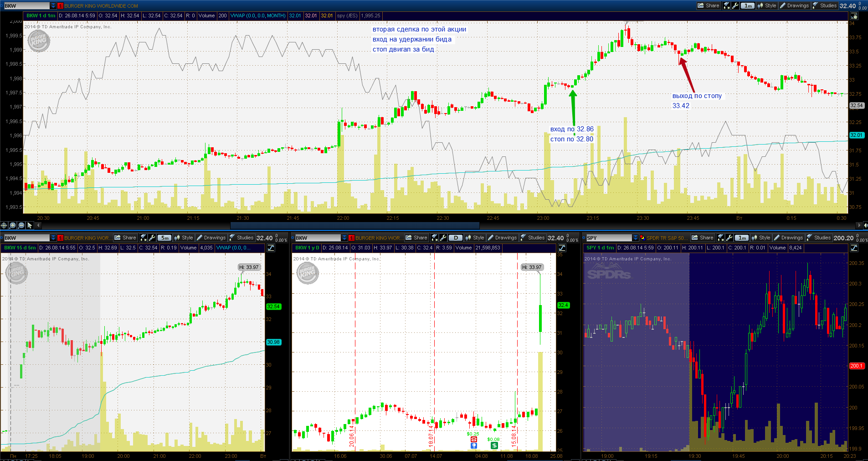This screenshot has width=868, height=461.
Task: Click the horizontal time scrollbar thumb under the main chart
Action: (x=355, y=225)
